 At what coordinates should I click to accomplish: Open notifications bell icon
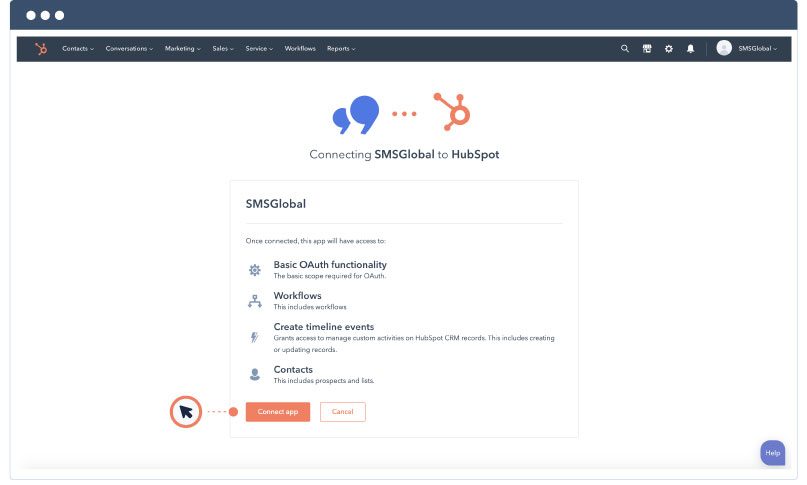point(690,49)
